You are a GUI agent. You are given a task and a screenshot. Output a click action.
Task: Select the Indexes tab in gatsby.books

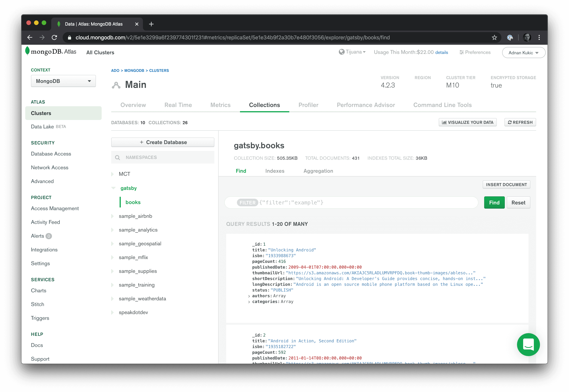(x=275, y=170)
